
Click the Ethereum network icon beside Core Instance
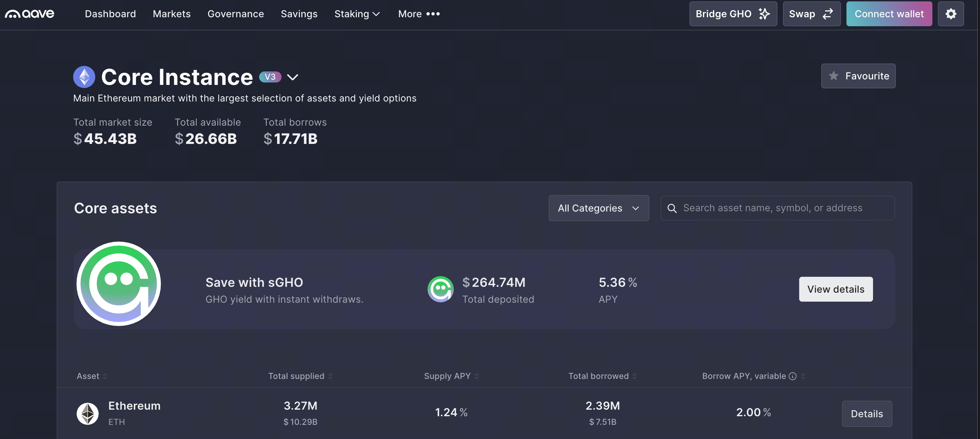click(x=84, y=77)
